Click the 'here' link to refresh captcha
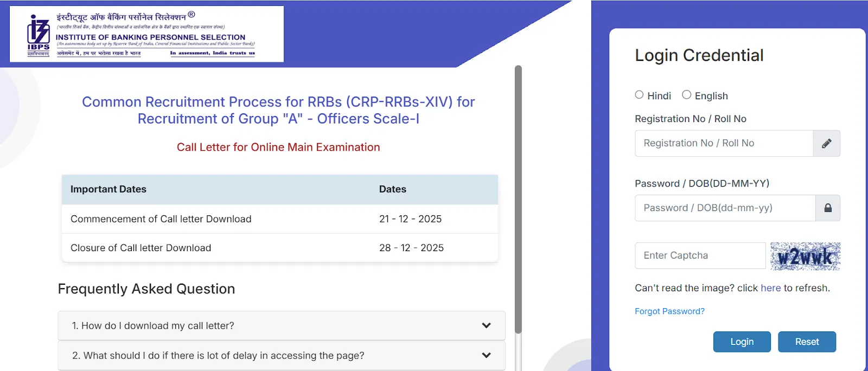The image size is (868, 371). [770, 288]
